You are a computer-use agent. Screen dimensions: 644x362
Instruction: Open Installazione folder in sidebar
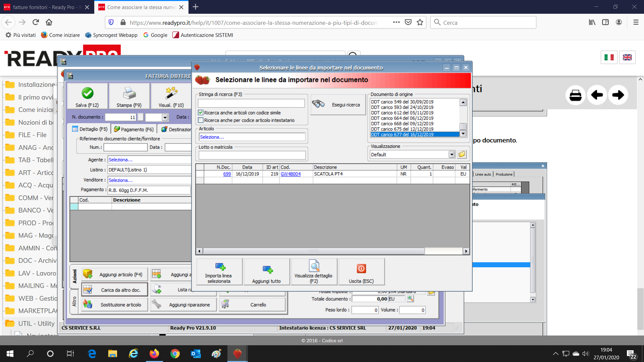coord(30,84)
